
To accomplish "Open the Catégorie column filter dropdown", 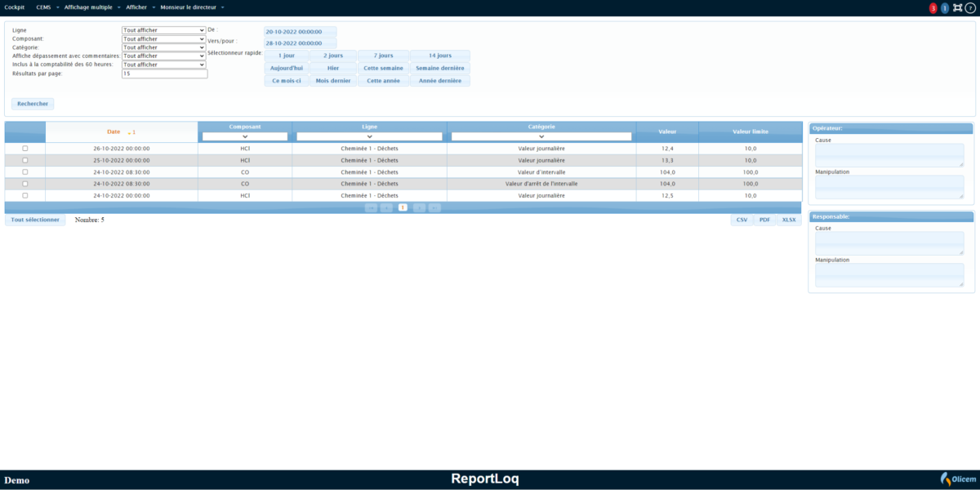I will (x=541, y=136).
